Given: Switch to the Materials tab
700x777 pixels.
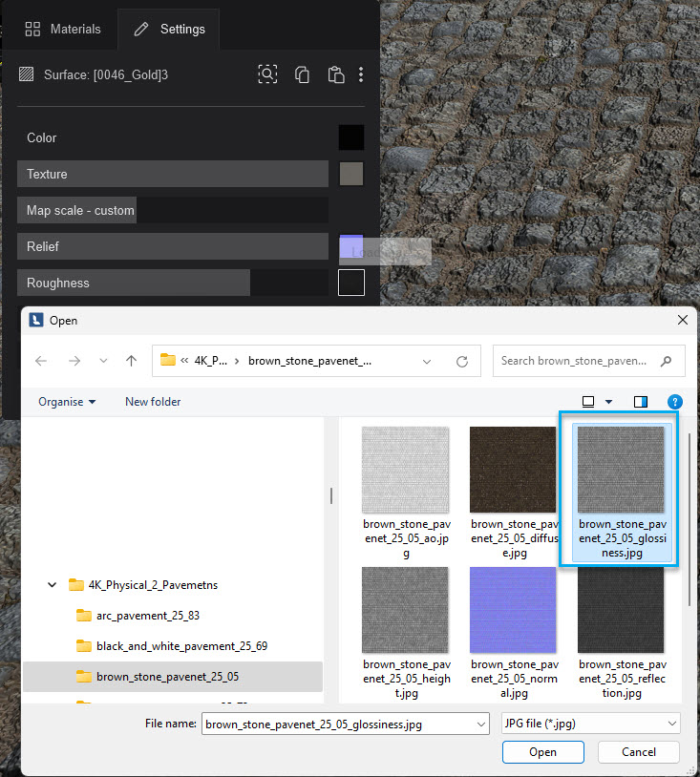Looking at the screenshot, I should click(x=63, y=29).
